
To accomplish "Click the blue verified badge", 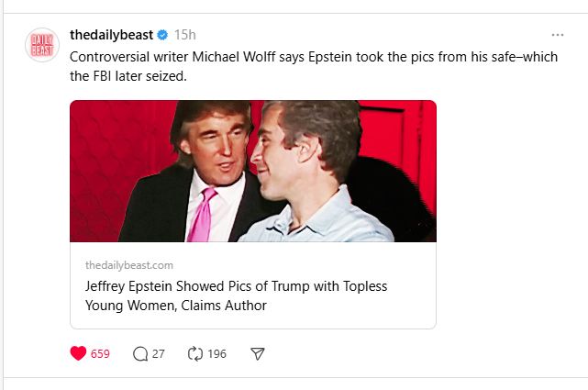I will (x=162, y=35).
